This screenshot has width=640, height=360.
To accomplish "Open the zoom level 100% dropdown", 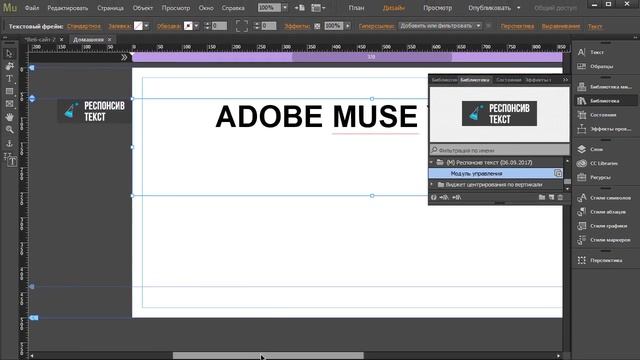I will [x=285, y=8].
